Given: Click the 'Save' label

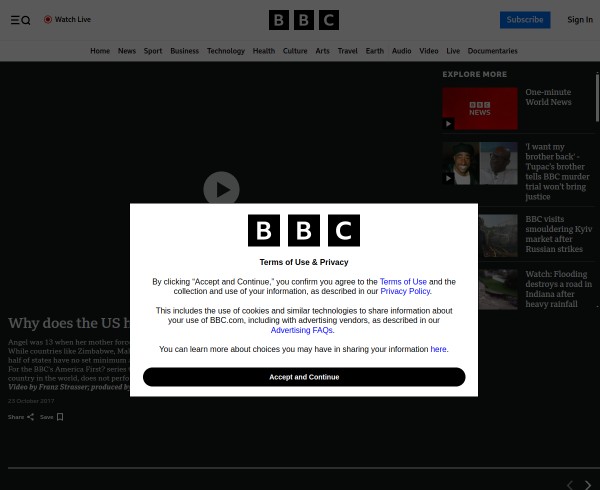Looking at the screenshot, I should point(47,417).
